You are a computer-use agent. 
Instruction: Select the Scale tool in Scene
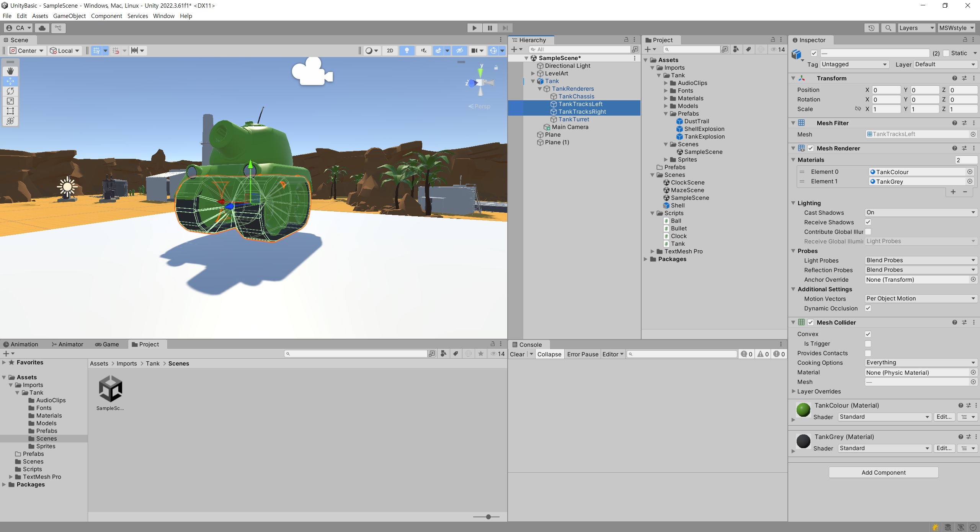(x=10, y=101)
